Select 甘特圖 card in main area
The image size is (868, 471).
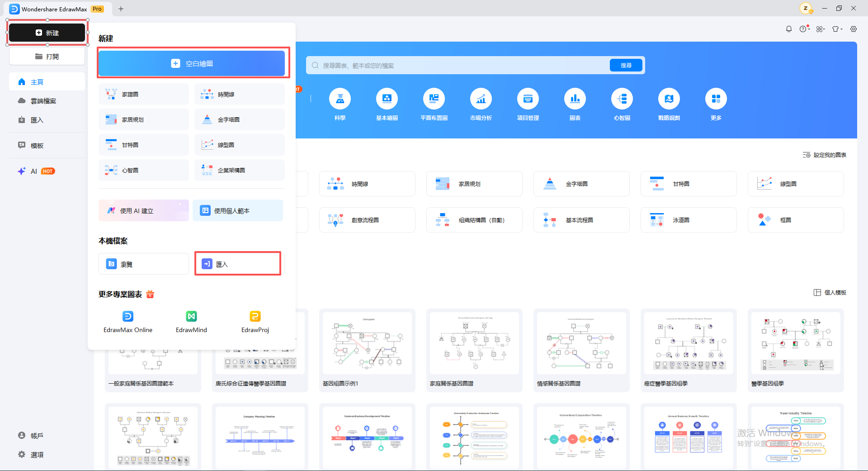point(689,184)
